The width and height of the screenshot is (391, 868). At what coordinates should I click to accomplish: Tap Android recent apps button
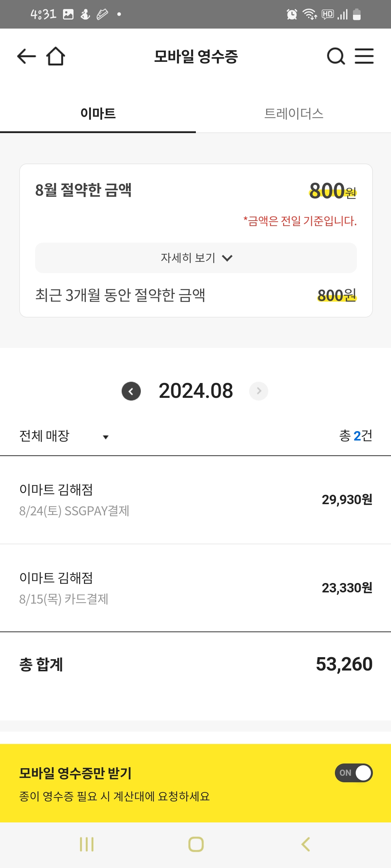87,844
